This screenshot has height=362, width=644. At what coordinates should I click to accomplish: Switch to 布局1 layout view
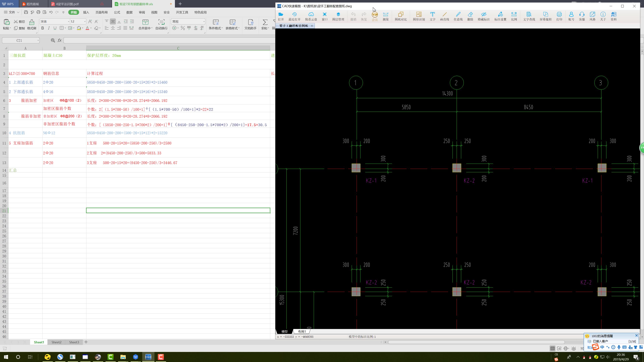click(302, 331)
